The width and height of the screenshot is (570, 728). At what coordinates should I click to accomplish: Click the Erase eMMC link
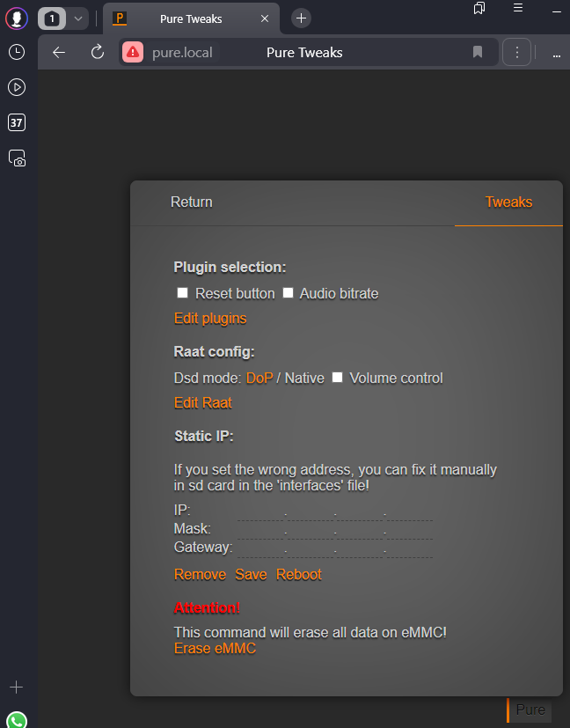215,649
